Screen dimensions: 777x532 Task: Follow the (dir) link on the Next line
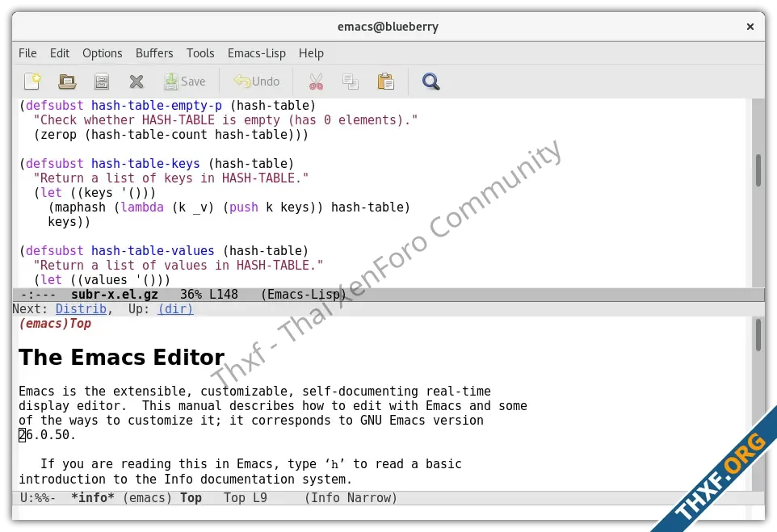pyautogui.click(x=174, y=308)
